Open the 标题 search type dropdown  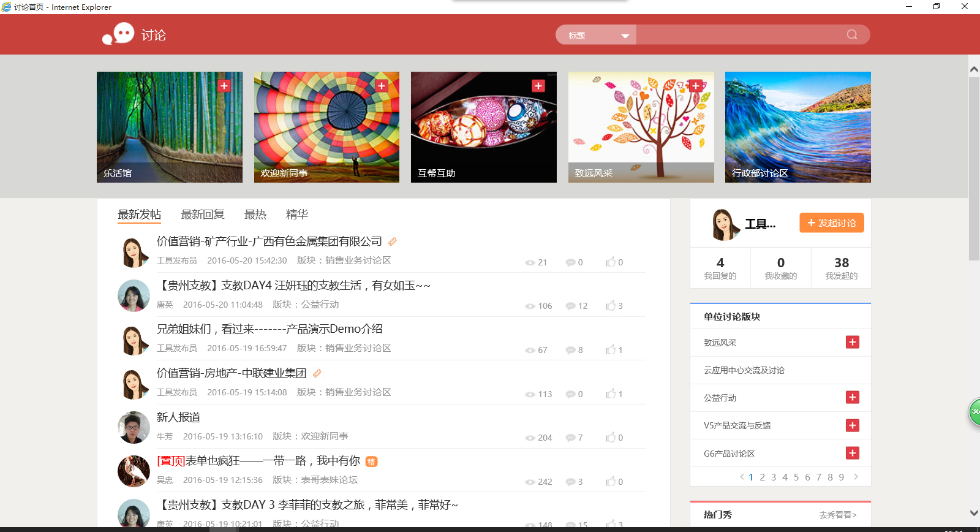(596, 35)
